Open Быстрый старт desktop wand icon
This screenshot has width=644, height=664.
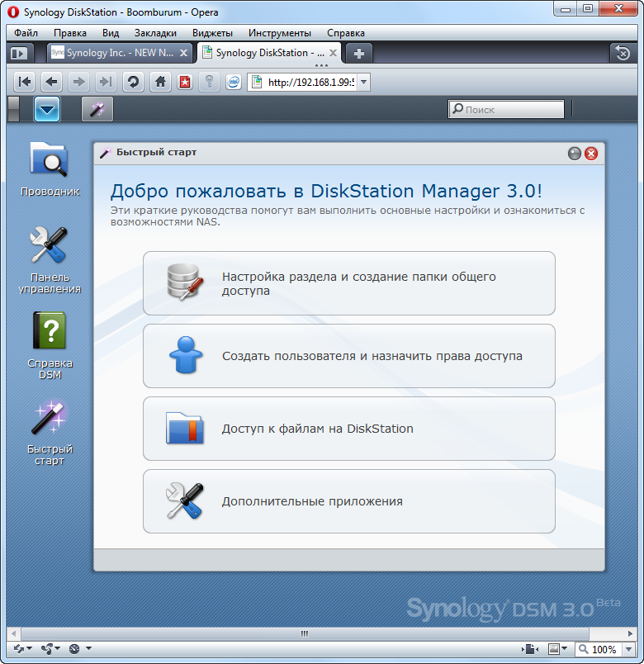(x=50, y=432)
